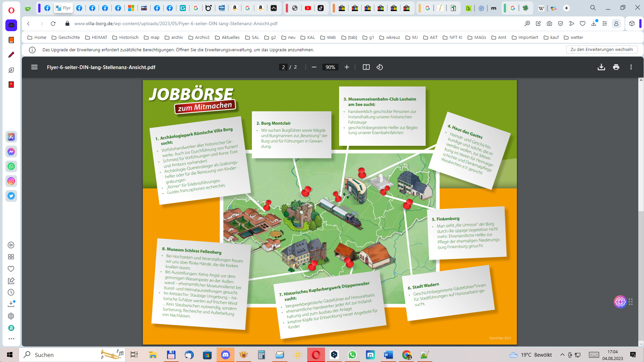Open the weather widget 19°C Bewölkt
This screenshot has height=362, width=644.
tap(530, 355)
